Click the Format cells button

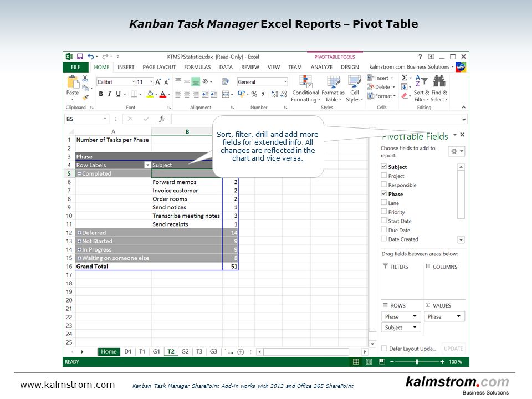pos(381,96)
